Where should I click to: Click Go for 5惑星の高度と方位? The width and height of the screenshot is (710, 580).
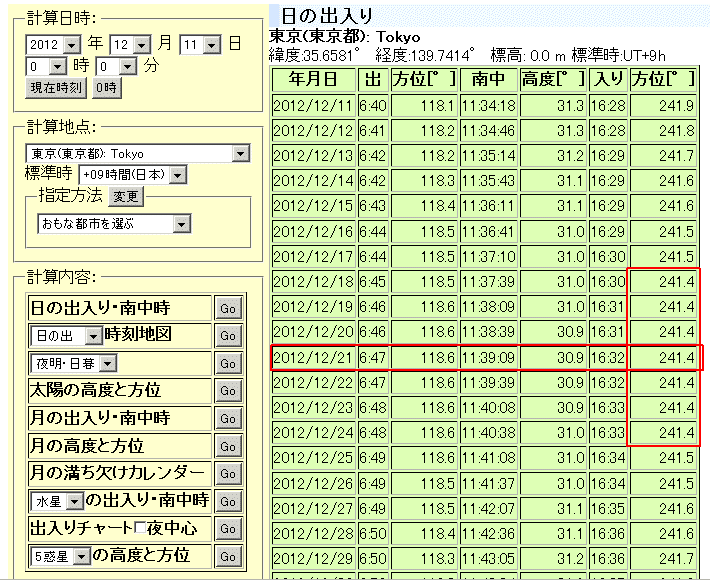[228, 556]
